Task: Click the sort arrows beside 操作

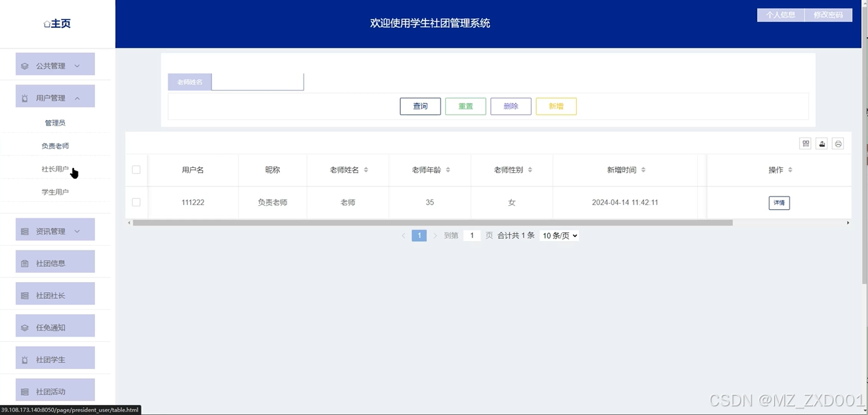Action: (x=790, y=170)
